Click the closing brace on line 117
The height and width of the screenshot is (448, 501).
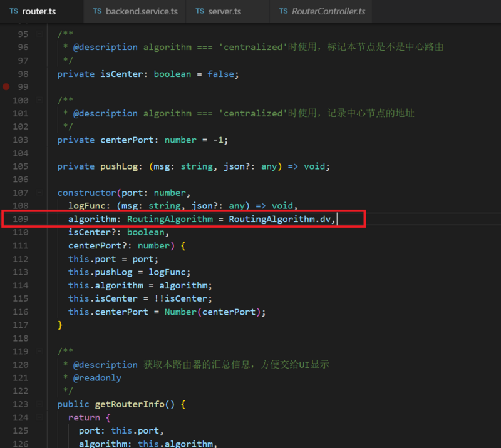(59, 325)
